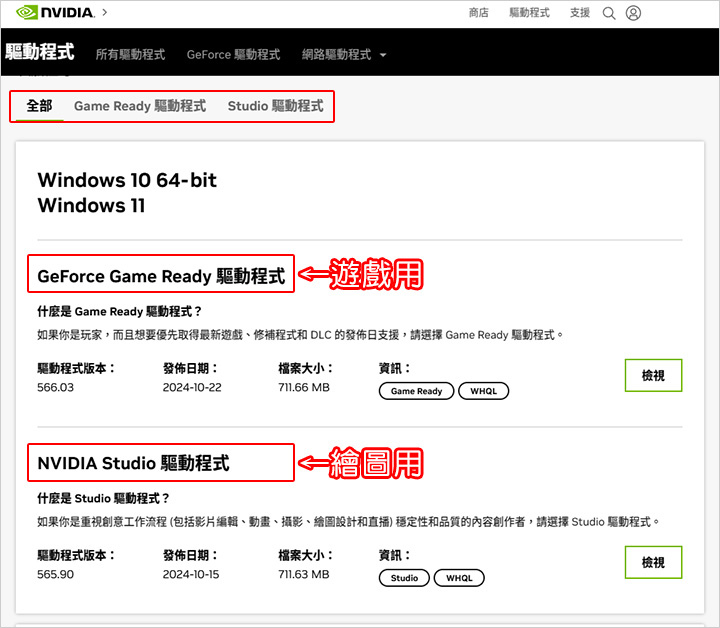This screenshot has height=628, width=720.
Task: Click the chevron next to NVIDIA logo
Action: (105, 12)
